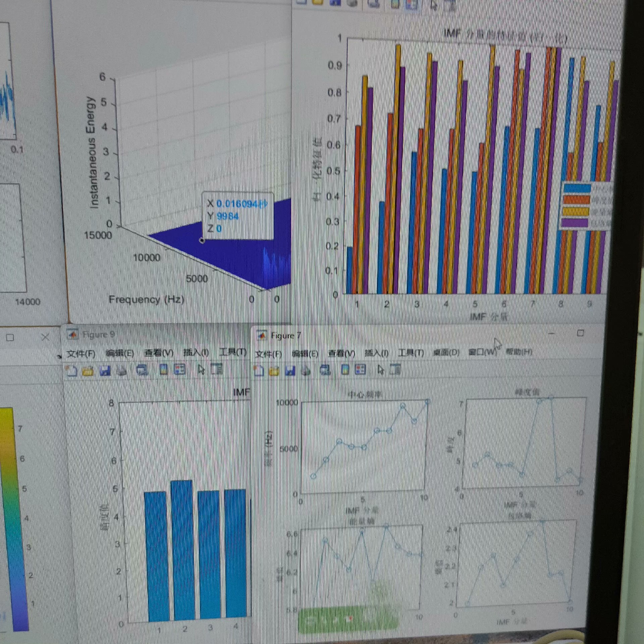Open Property Inspector in Figure 7 toolbar
Viewport: 644px width, 644px height.
pos(395,370)
